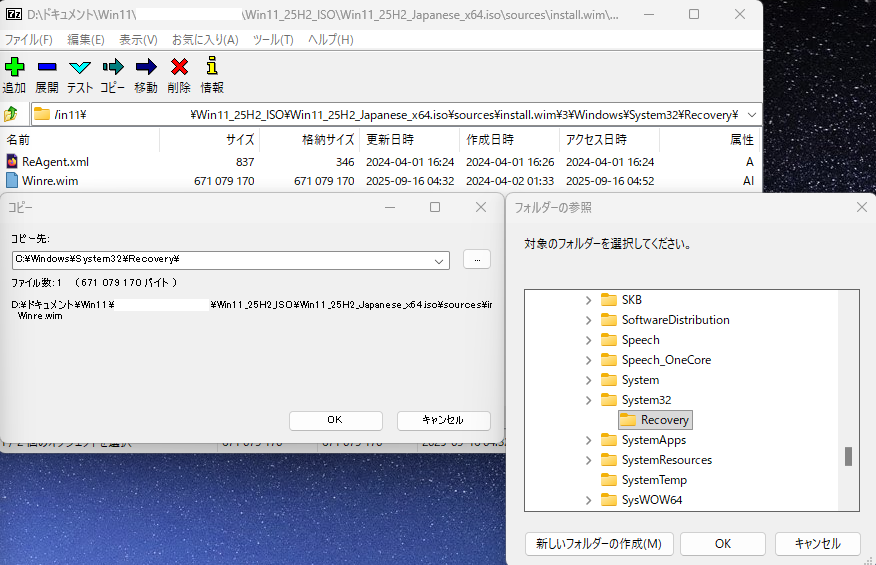Image resolution: width=876 pixels, height=565 pixels.
Task: Click the up-folder icon beside address bar
Action: pyautogui.click(x=11, y=114)
